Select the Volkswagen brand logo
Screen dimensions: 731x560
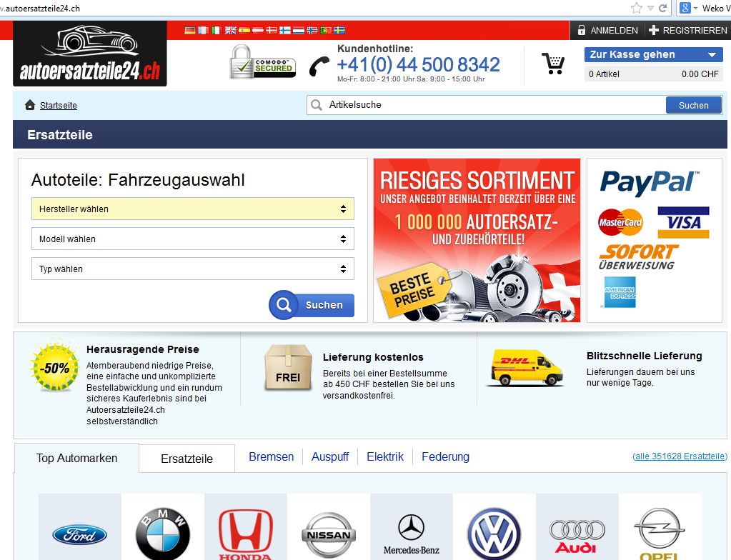pos(494,534)
